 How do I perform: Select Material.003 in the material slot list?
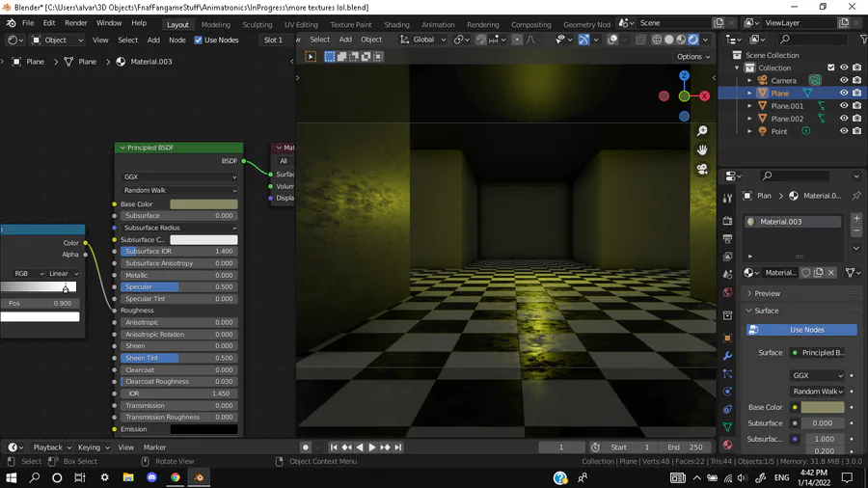coord(793,221)
